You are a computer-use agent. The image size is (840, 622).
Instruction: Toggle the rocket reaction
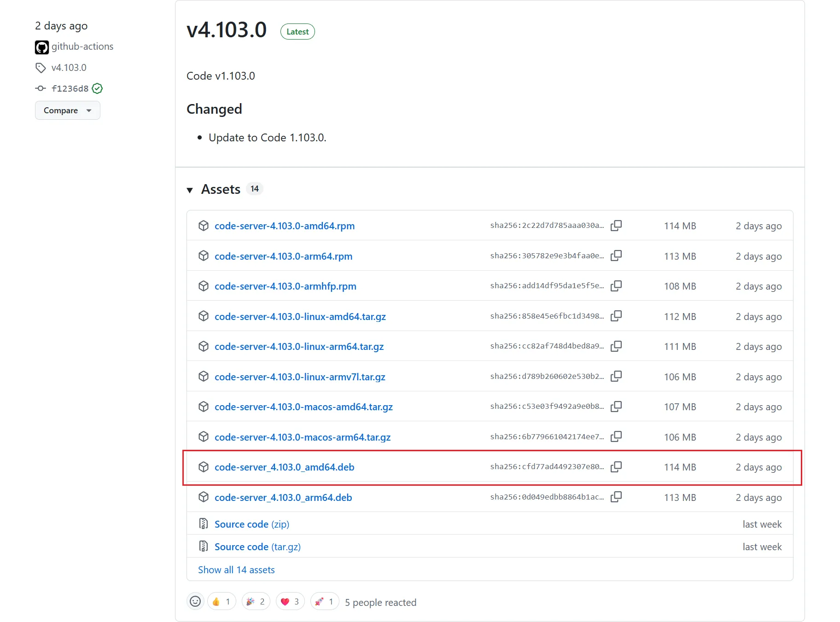325,601
